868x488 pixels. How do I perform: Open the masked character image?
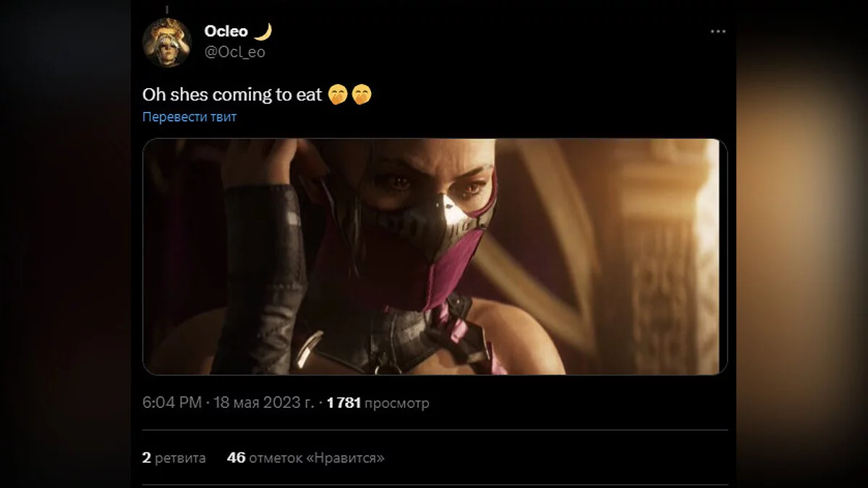click(x=435, y=257)
